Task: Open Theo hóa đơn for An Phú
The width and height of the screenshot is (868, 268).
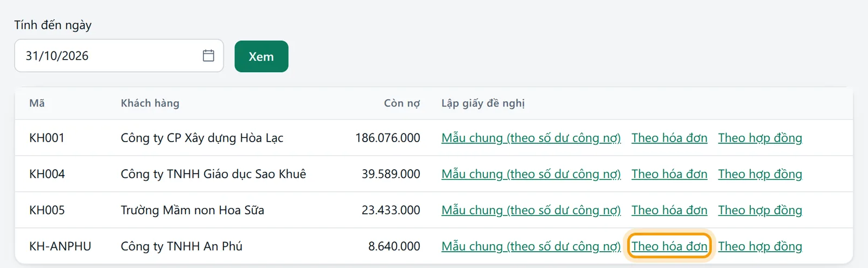Action: pyautogui.click(x=669, y=246)
